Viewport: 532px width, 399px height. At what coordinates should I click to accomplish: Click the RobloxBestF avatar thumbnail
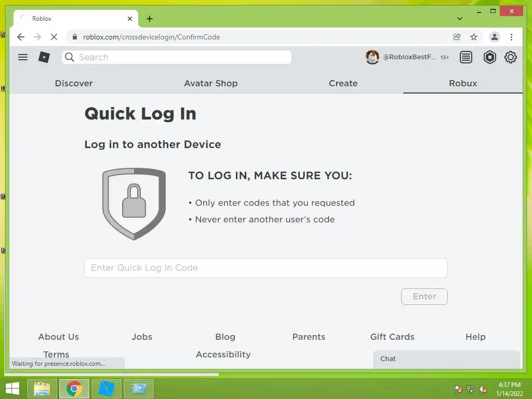(x=372, y=57)
